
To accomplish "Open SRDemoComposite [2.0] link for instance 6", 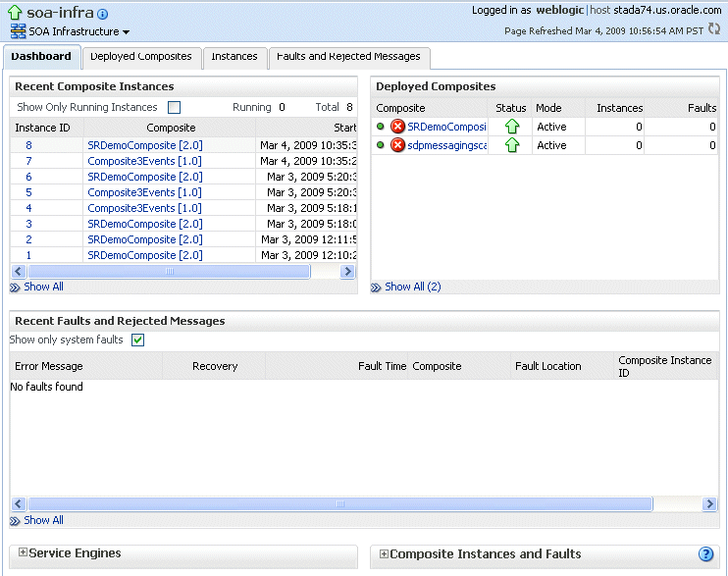I will coord(145,177).
